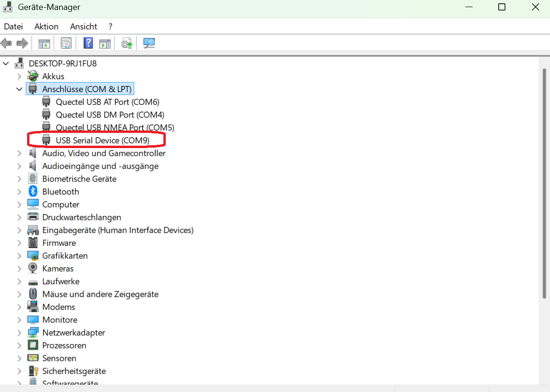Click the update driver toolbar icon
Image resolution: width=550 pixels, height=392 pixels.
click(x=126, y=44)
